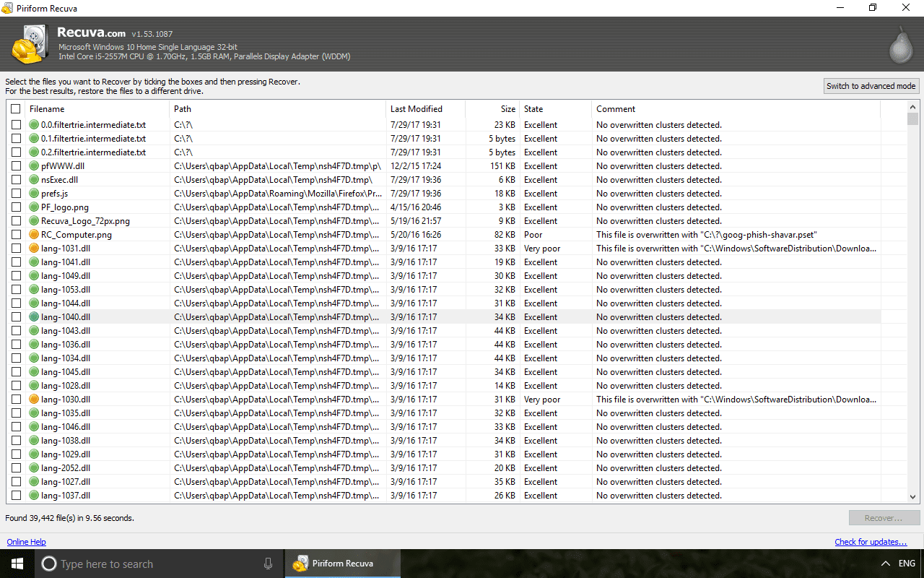
Task: Tick the select-all checkbox in header
Action: click(x=16, y=109)
